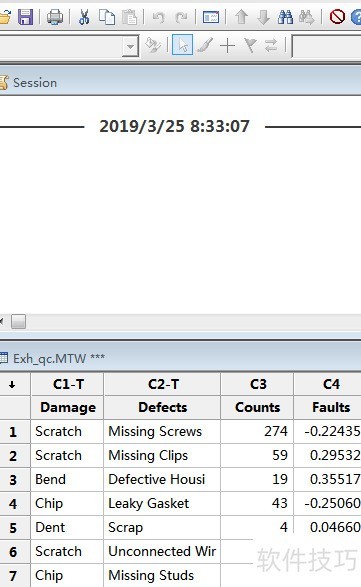Click the empty toolbar input field
This screenshot has width=361, height=587.
pyautogui.click(x=327, y=46)
